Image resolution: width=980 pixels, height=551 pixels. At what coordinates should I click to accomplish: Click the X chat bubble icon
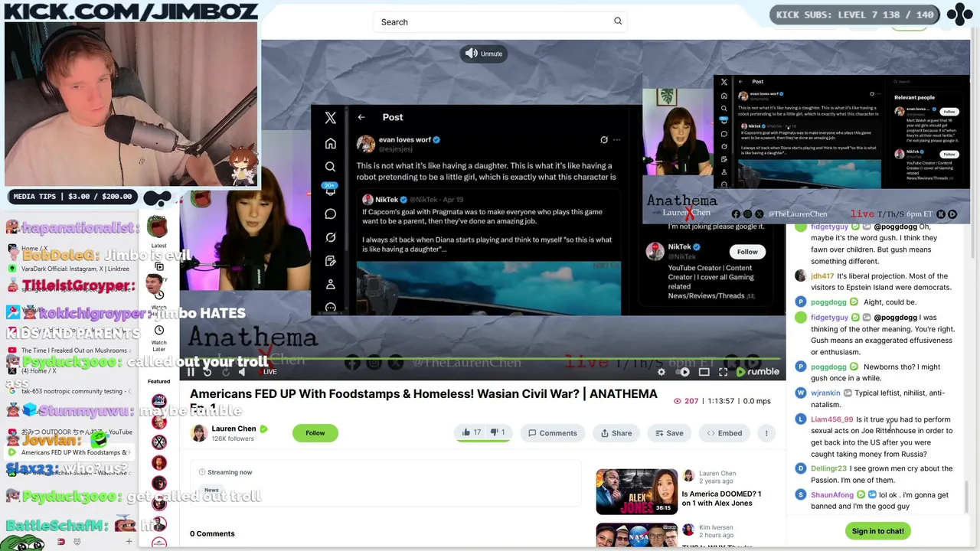(x=330, y=214)
